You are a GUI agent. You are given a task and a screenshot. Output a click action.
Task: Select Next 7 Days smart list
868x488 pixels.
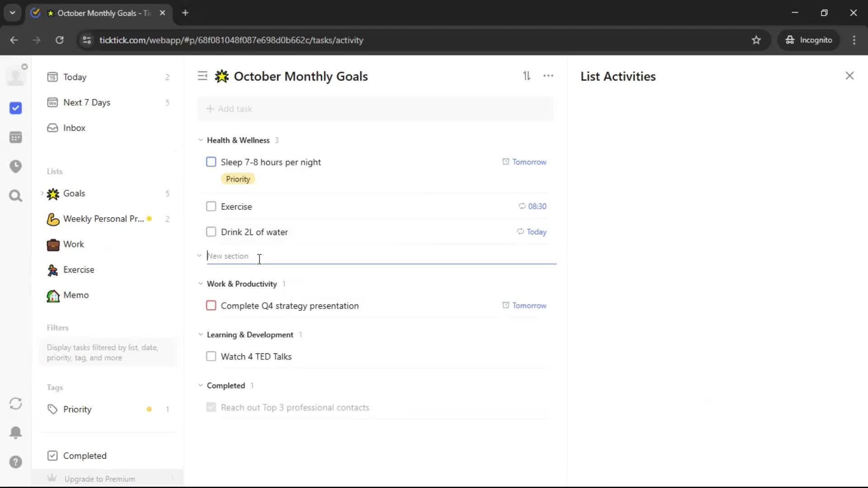pyautogui.click(x=86, y=103)
